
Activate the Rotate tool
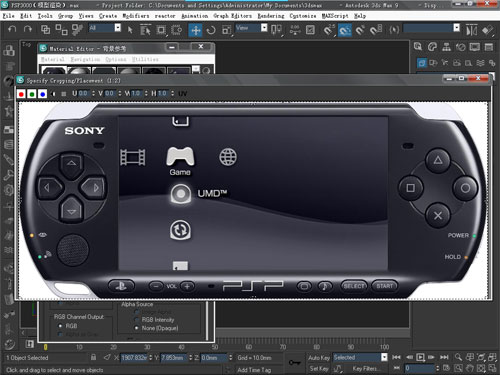point(211,30)
